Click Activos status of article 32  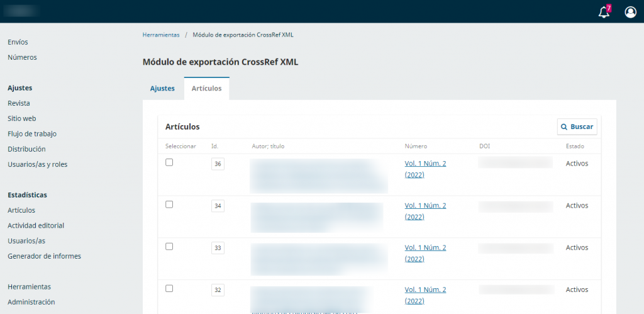577,289
